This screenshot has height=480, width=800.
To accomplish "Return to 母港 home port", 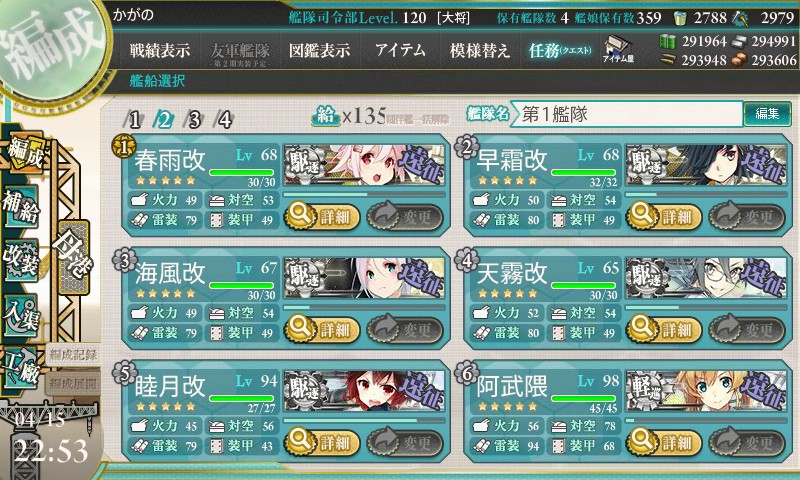I will pos(73,258).
